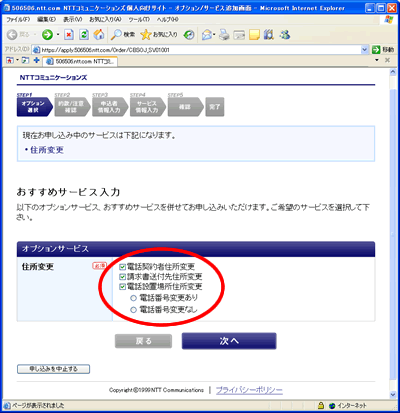This screenshot has height=413, width=400.
Task: Click the 次へ button
Action: tap(229, 341)
